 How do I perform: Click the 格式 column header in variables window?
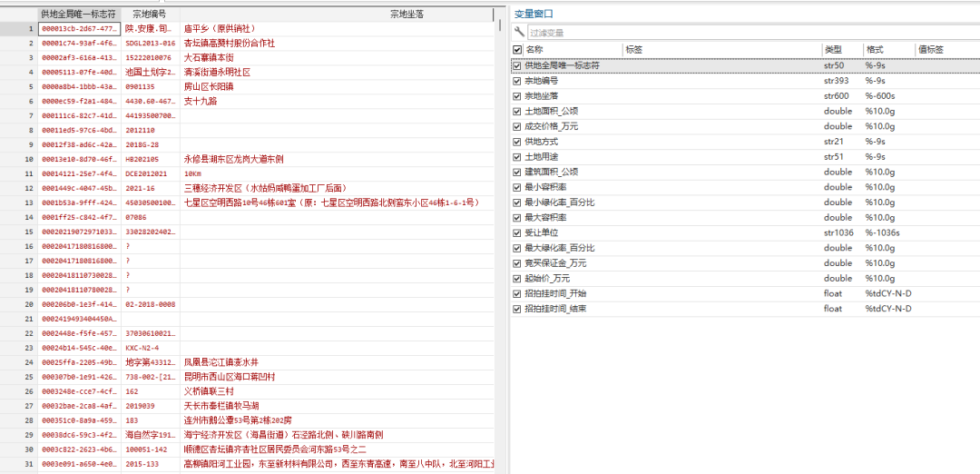(889, 49)
